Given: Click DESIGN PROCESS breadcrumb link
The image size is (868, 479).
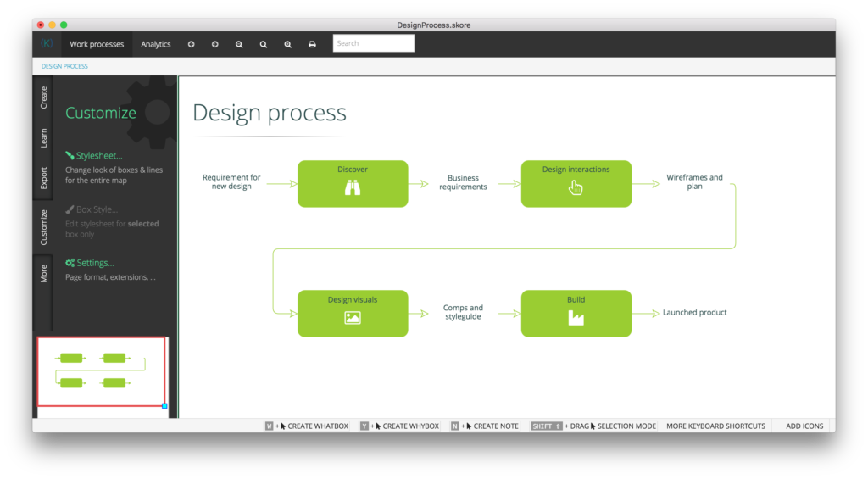Looking at the screenshot, I should [x=64, y=66].
